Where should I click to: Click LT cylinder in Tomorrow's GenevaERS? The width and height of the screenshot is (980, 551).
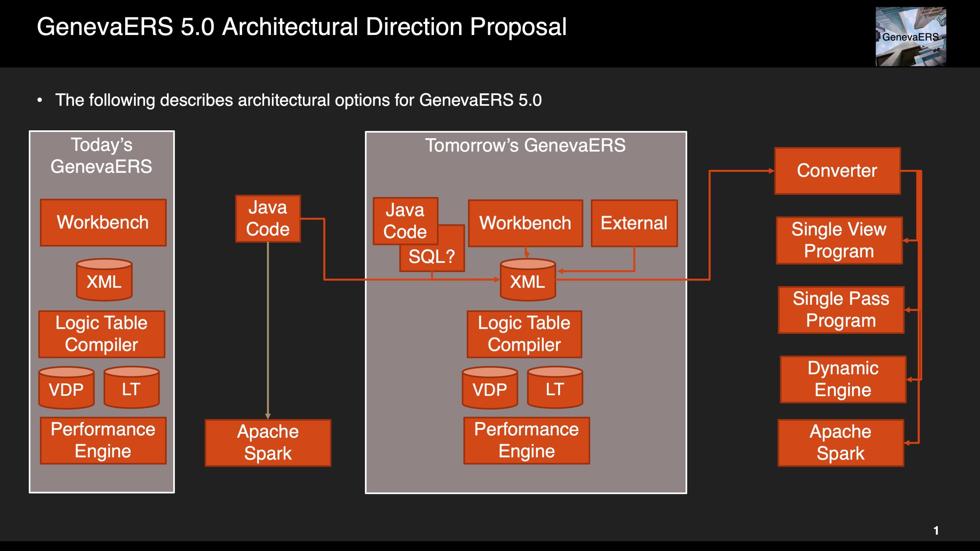(555, 387)
